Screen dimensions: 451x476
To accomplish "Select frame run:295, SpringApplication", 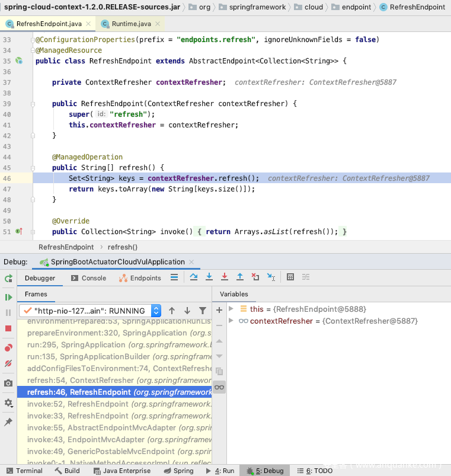I will click(x=114, y=344).
